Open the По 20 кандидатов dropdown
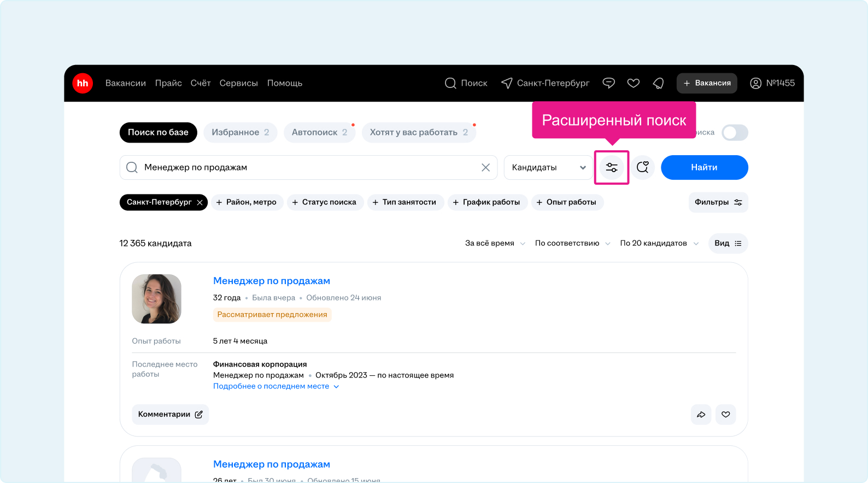The height and width of the screenshot is (483, 868). [x=659, y=243]
